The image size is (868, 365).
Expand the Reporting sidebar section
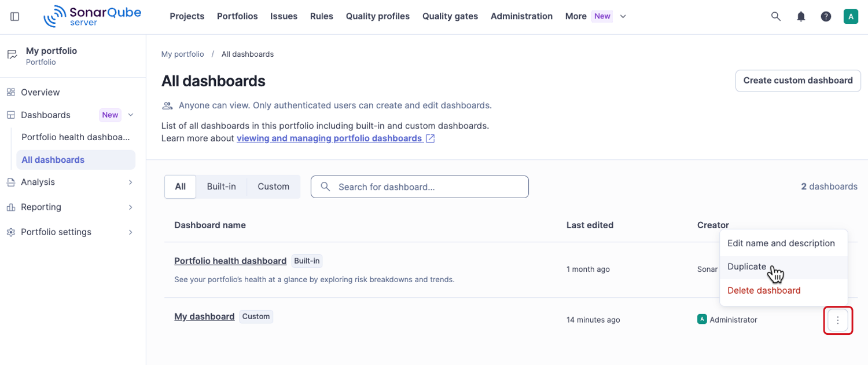tap(131, 207)
